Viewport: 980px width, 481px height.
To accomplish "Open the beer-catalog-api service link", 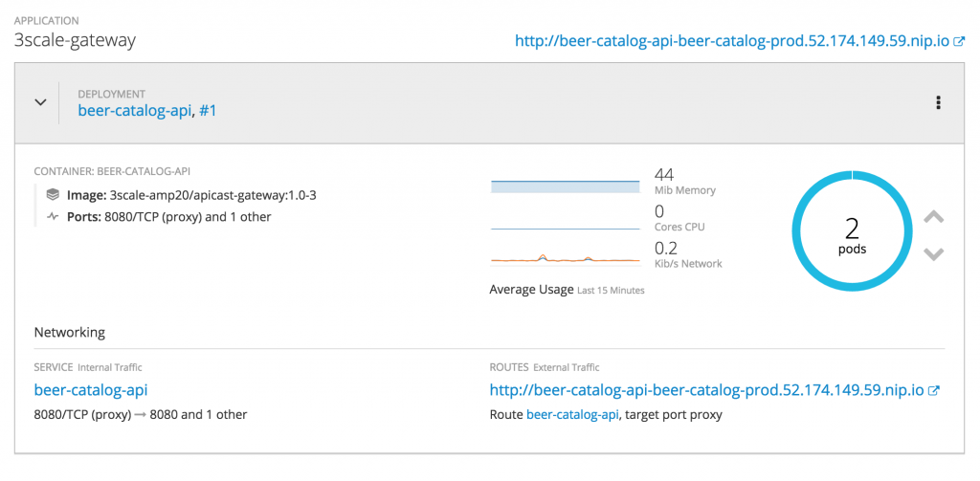I will [x=91, y=390].
